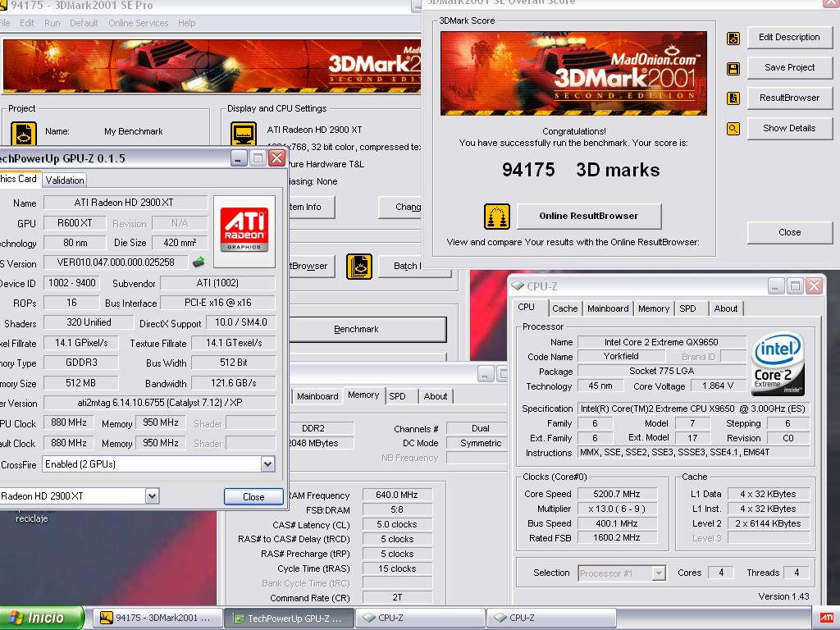Select the CPU tab in front CPU-Z
This screenshot has width=840, height=630.
(x=526, y=307)
